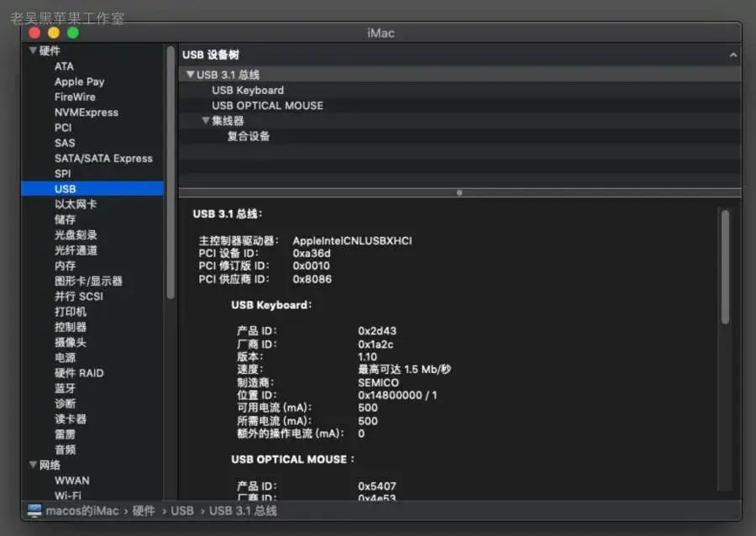Viewport: 756px width, 536px height.
Task: Select 音频 in the sidebar
Action: point(65,449)
